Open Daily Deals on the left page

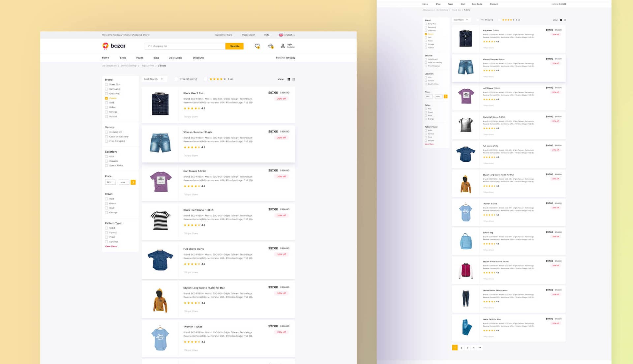(175, 58)
